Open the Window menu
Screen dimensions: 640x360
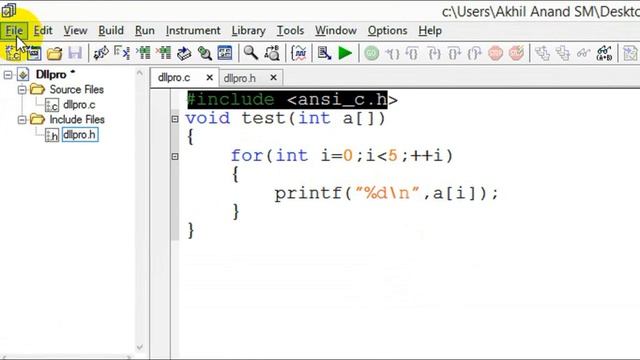coord(336,31)
